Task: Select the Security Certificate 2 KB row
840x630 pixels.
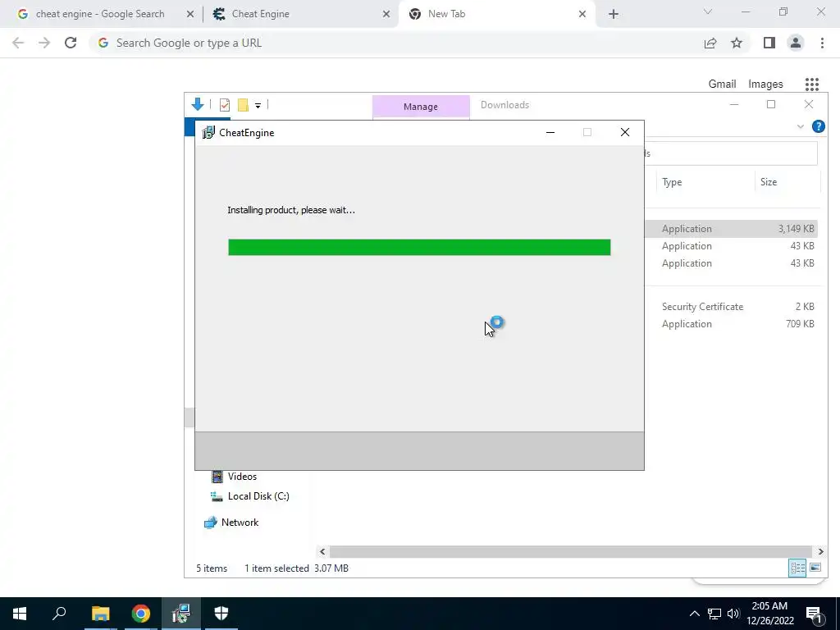Action: [731, 307]
